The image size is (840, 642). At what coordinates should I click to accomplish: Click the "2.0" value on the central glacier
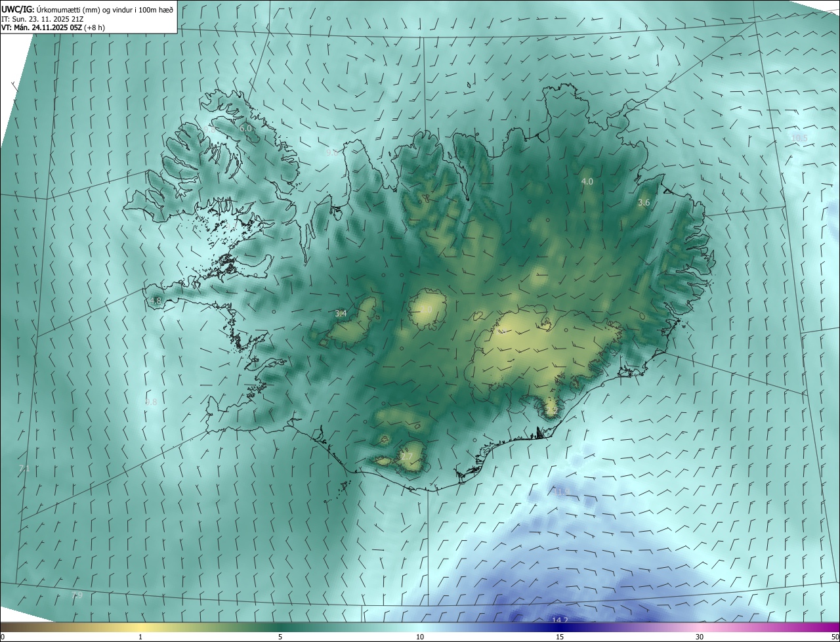pos(426,310)
